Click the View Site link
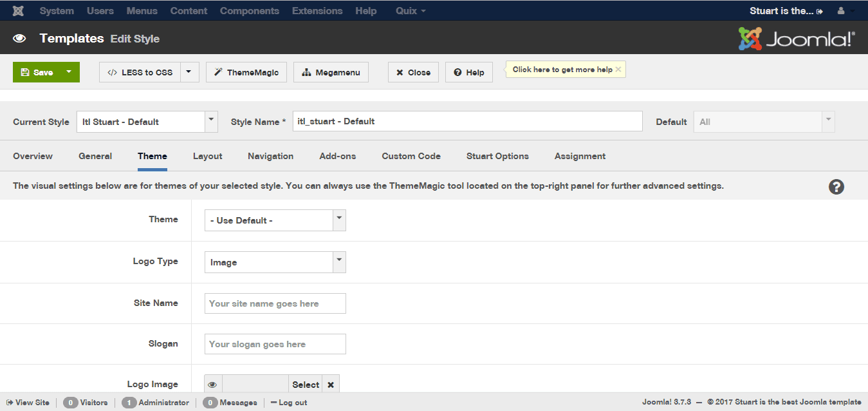The width and height of the screenshot is (868, 411). [x=27, y=402]
